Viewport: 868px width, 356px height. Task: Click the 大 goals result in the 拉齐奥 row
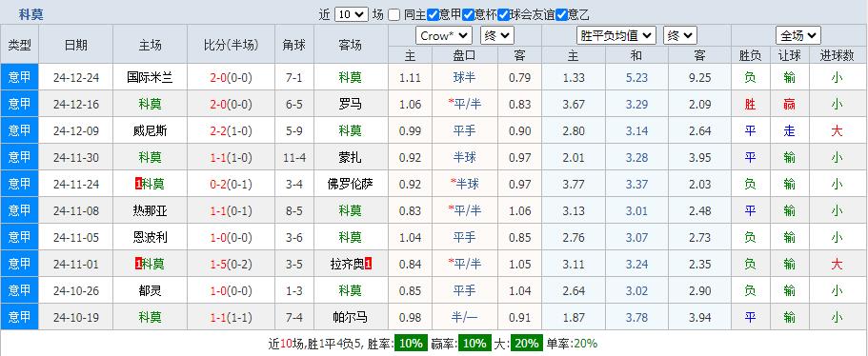tap(837, 264)
